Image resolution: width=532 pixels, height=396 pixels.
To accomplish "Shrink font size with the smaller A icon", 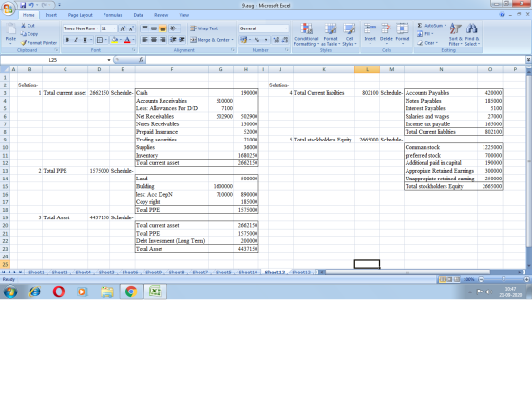I will [131, 28].
